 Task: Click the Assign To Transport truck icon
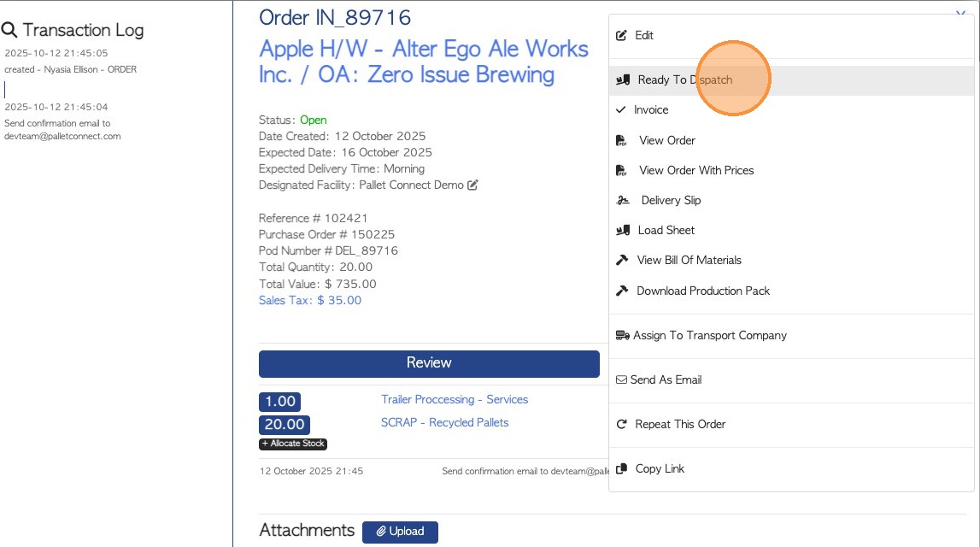click(x=623, y=336)
